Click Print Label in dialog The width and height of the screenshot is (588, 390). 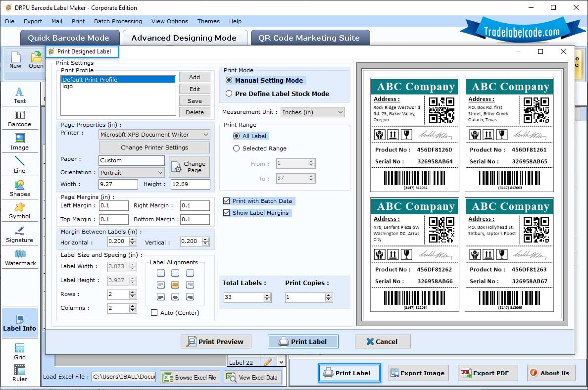coord(303,341)
